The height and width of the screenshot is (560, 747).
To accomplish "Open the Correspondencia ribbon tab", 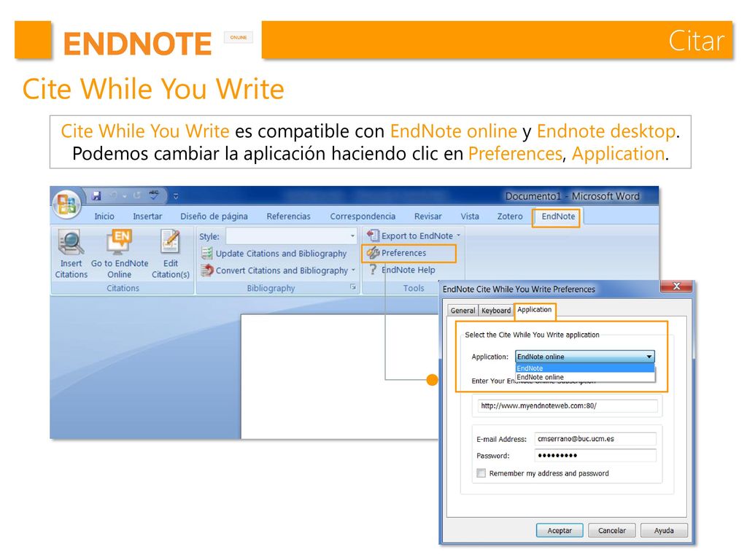I will coord(363,216).
